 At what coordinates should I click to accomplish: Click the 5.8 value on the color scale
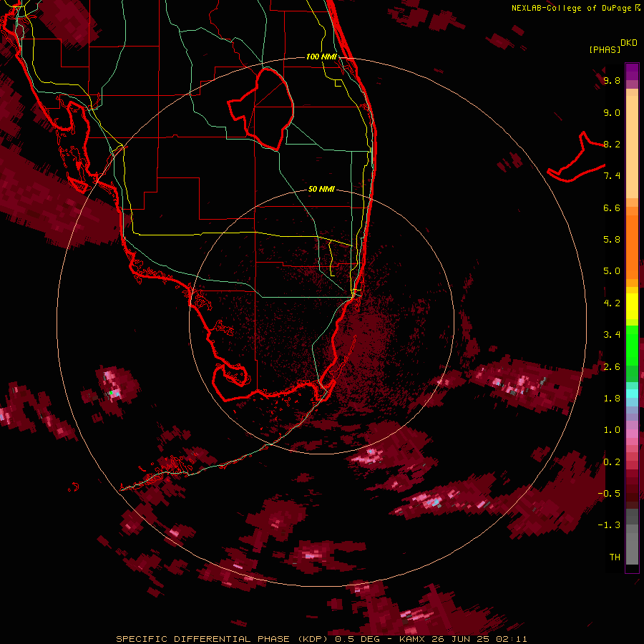tap(612, 240)
